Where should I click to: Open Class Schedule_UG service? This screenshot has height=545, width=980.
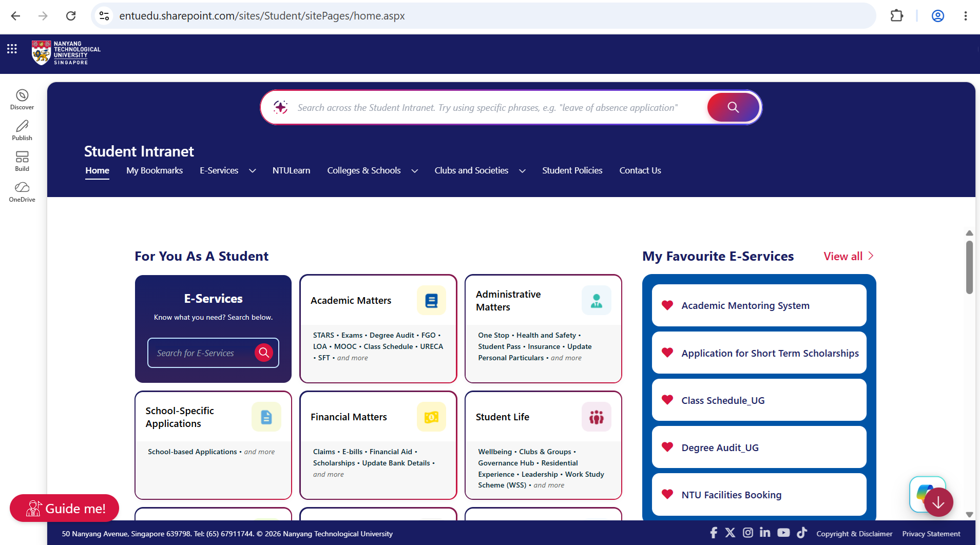click(x=759, y=400)
